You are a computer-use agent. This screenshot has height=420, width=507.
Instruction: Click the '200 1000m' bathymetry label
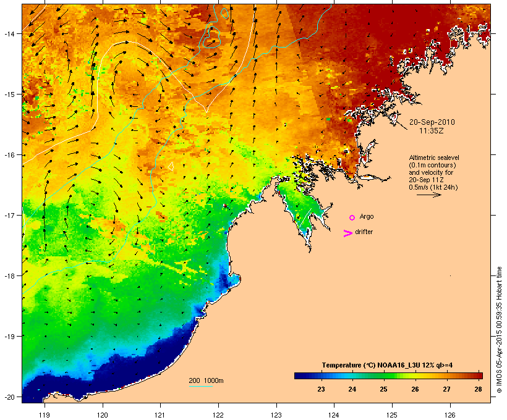pyautogui.click(x=206, y=380)
